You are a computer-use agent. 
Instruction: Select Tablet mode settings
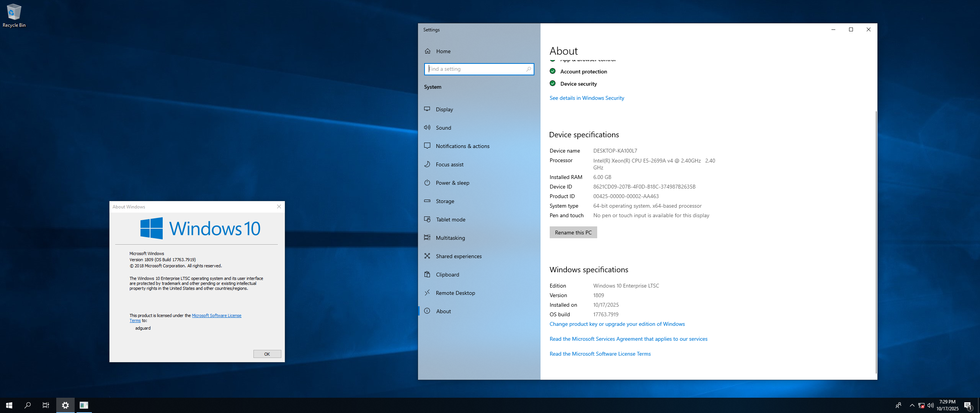(x=451, y=220)
